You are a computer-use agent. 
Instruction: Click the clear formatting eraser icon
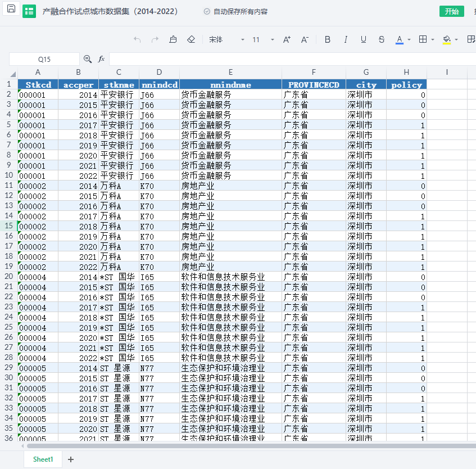(x=191, y=39)
